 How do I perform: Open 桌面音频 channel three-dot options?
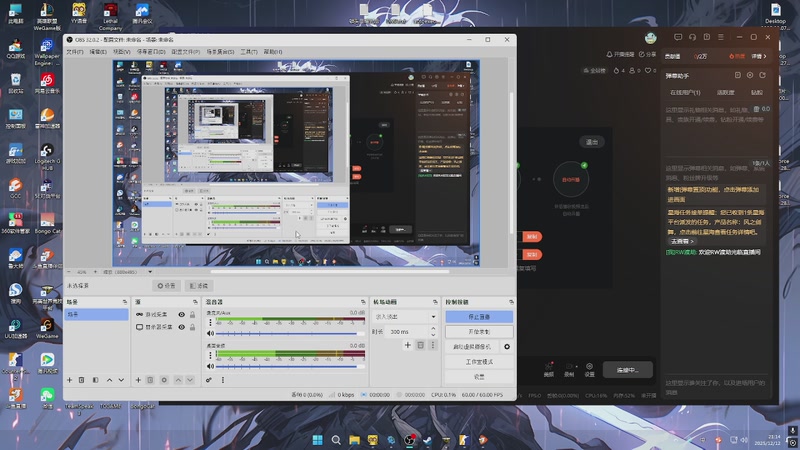tap(210, 355)
